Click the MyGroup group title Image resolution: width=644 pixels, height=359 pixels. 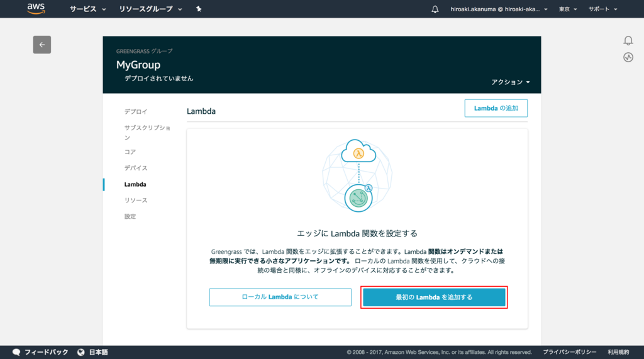pos(138,65)
